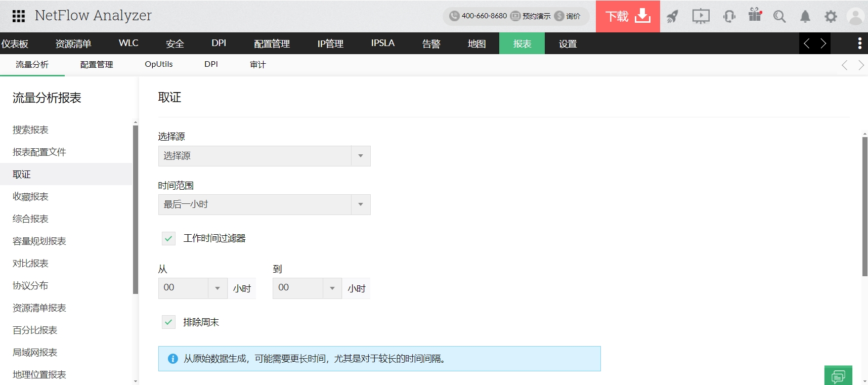Open the 配置管理 main menu item
This screenshot has height=385, width=868.
pyautogui.click(x=272, y=44)
